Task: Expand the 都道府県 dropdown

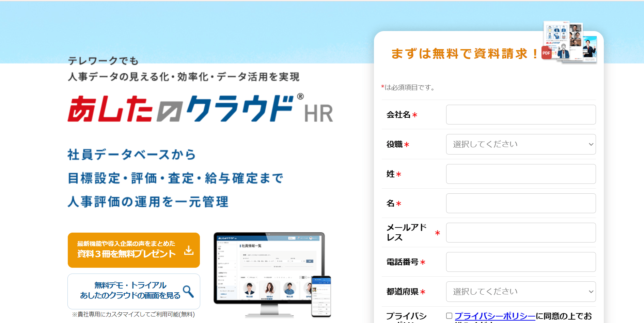Action: pos(521,292)
